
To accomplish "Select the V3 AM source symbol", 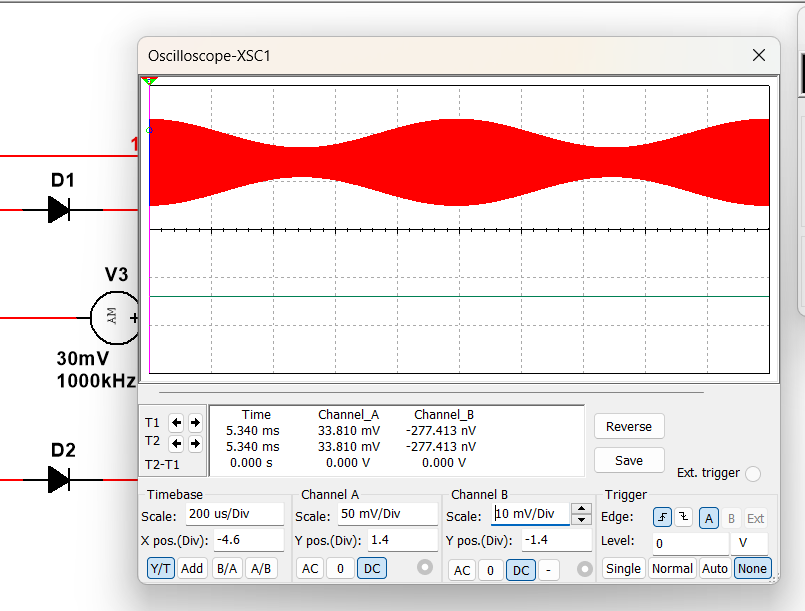I will point(115,318).
